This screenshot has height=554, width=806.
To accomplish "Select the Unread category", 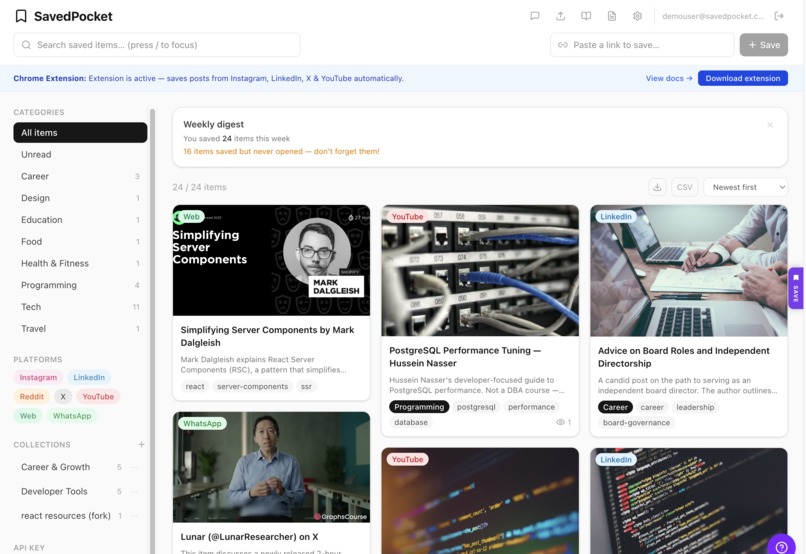I will coord(80,154).
